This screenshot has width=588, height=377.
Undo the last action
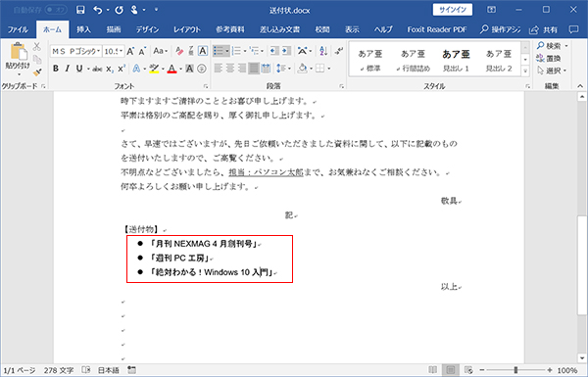[x=97, y=10]
